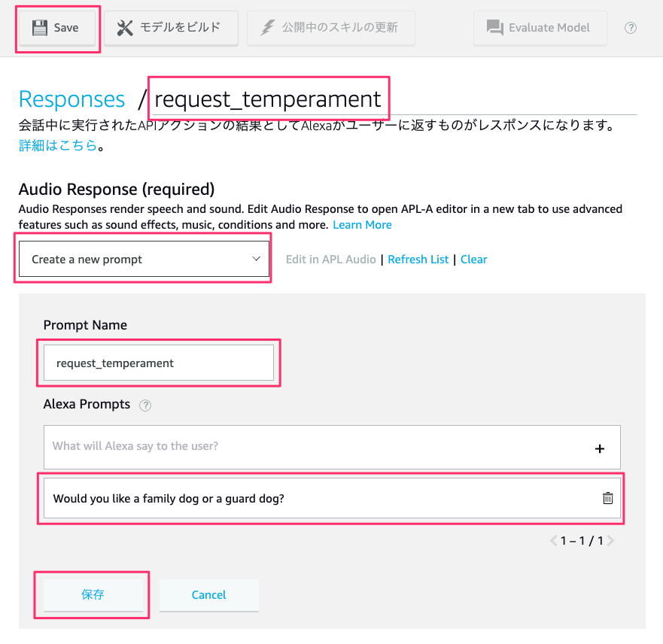Go to previous page of prompts
The image size is (663, 644).
point(553,540)
